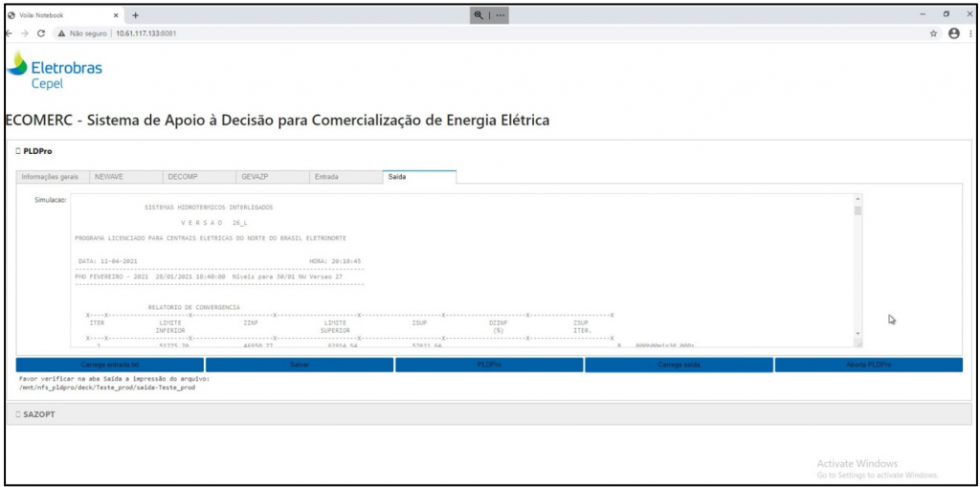Reload the page with the refresh icon

(x=43, y=33)
